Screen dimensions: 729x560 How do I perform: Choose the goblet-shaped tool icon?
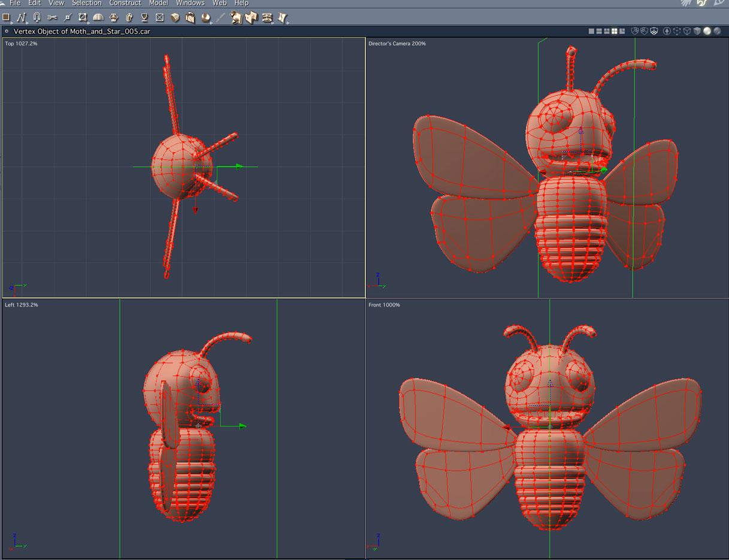[144, 17]
